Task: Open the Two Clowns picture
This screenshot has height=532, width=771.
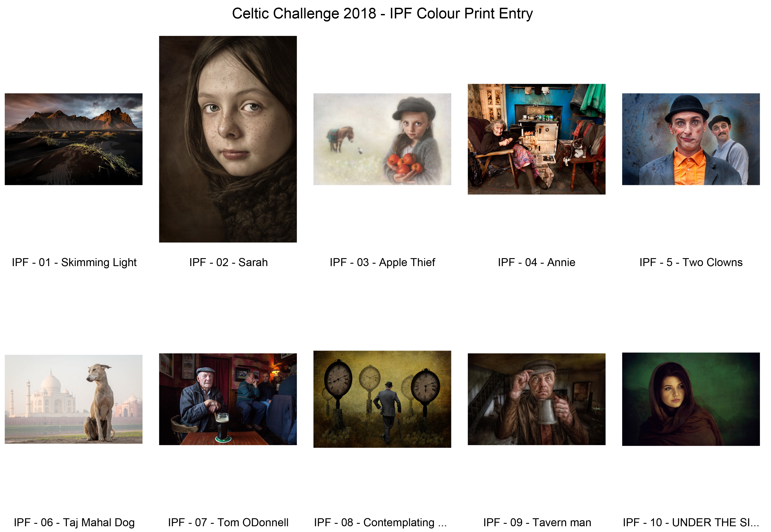Action: coord(691,139)
